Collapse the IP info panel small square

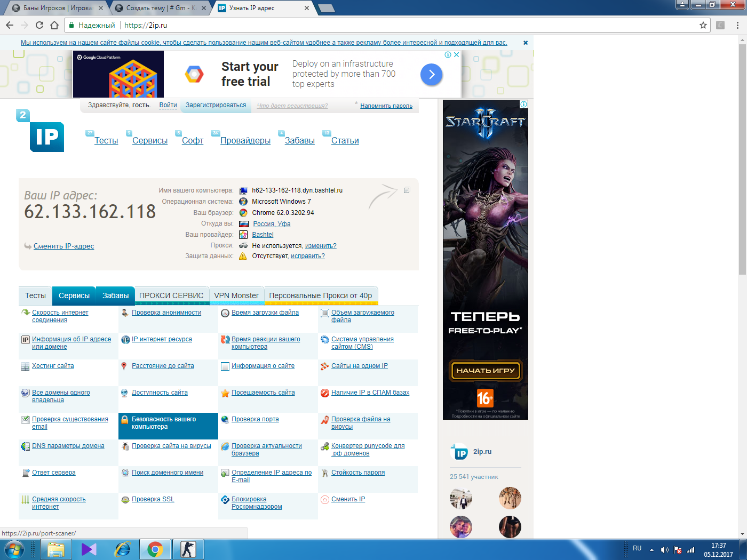pos(407,190)
